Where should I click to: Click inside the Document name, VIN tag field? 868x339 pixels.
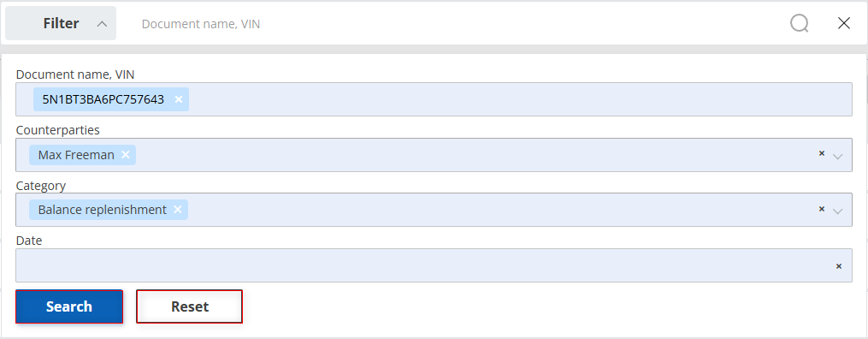(x=520, y=99)
